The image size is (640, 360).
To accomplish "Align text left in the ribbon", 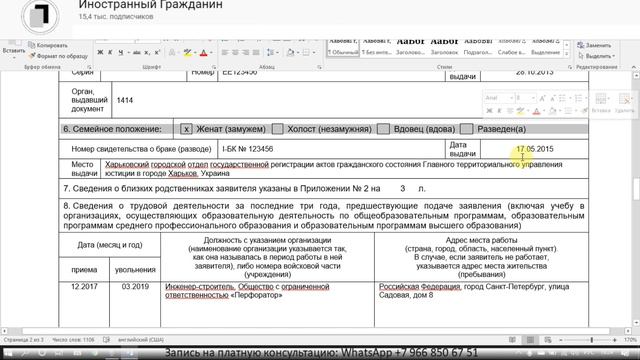I will [x=225, y=53].
